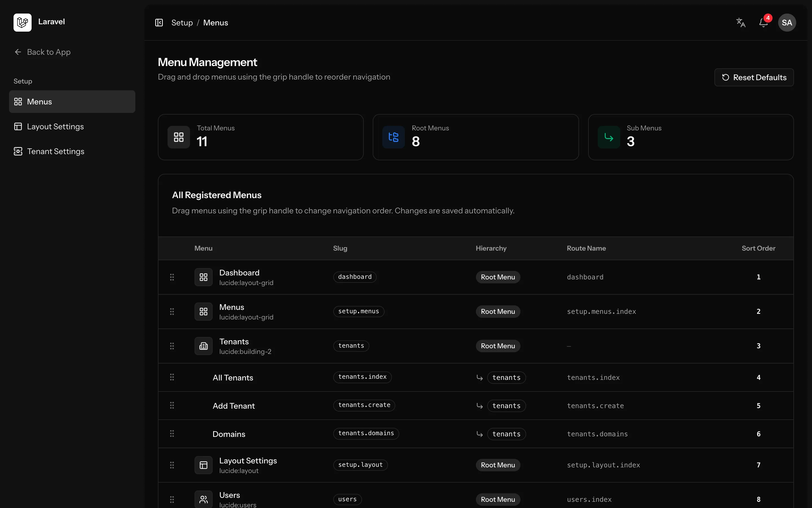Click tenants hierarchy badge in Domains row
The height and width of the screenshot is (508, 812).
coord(506,434)
